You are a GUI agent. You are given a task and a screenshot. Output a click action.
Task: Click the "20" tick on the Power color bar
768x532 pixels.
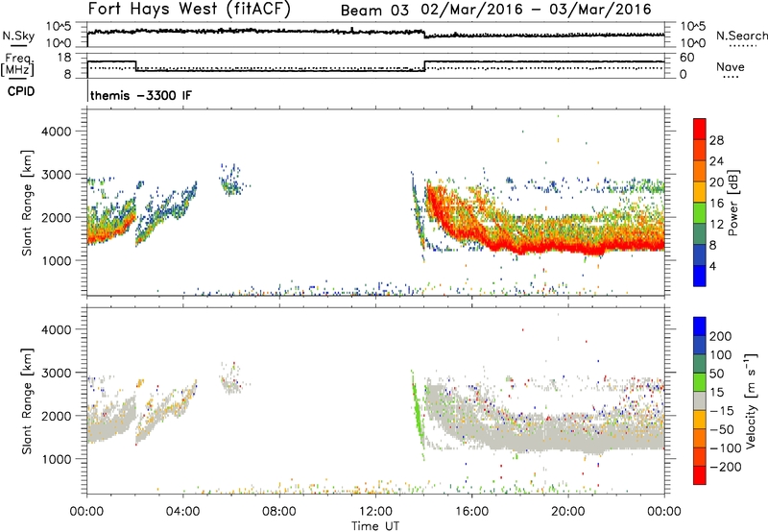[x=716, y=182]
